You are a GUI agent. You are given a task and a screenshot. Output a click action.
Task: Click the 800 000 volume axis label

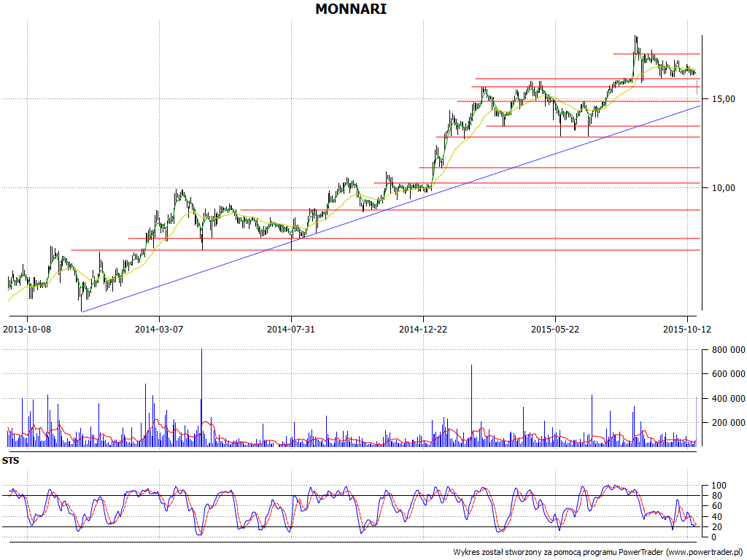tap(729, 350)
